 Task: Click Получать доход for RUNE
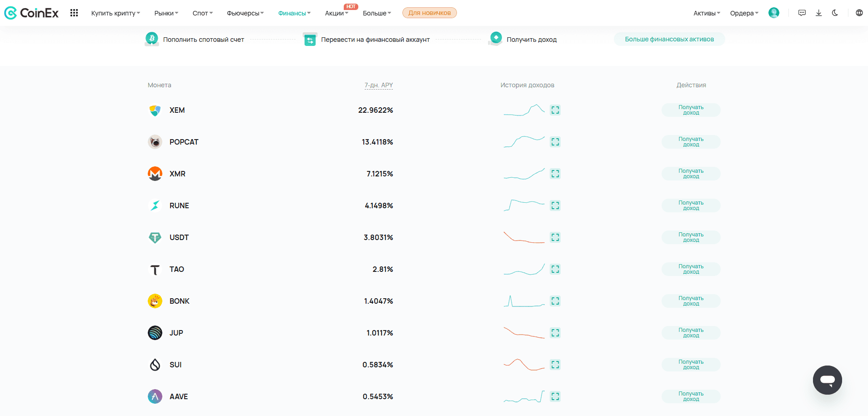691,205
